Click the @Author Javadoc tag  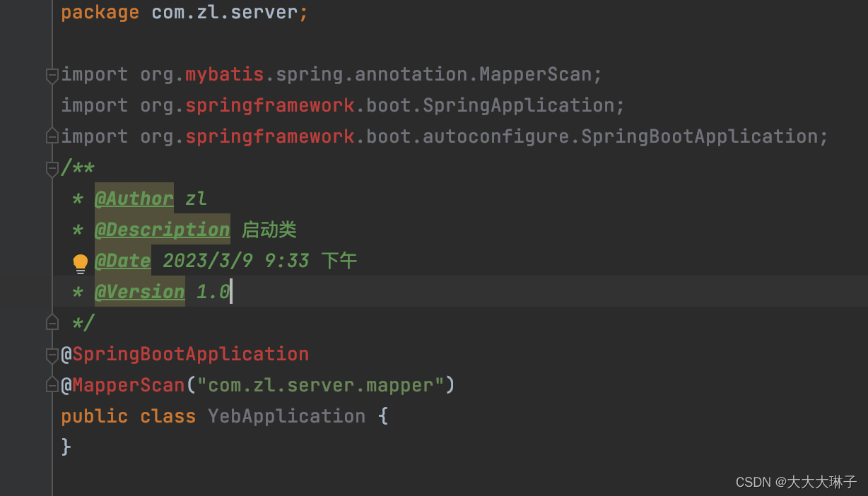tap(134, 199)
